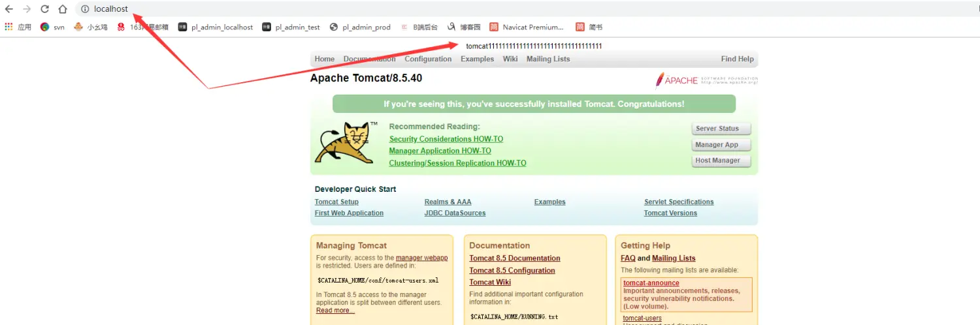
Task: Open the 应用 apps grid bookmark
Action: pyautogui.click(x=18, y=27)
